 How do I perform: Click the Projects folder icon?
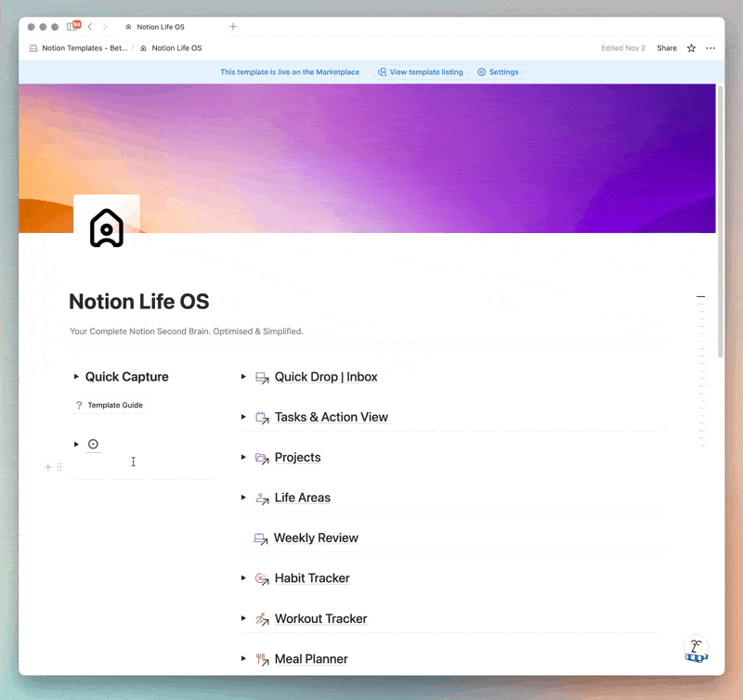[x=262, y=458]
